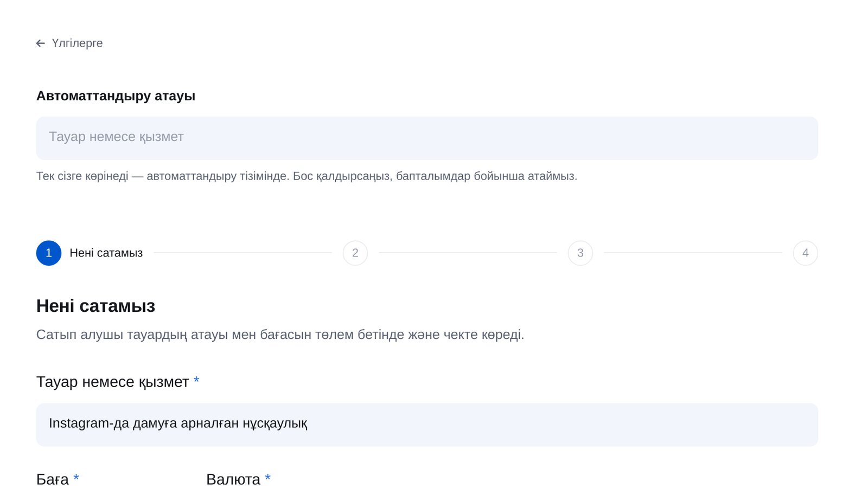Click the back arrow icon beside Үлгілерге
The image size is (868, 488).
(x=41, y=43)
